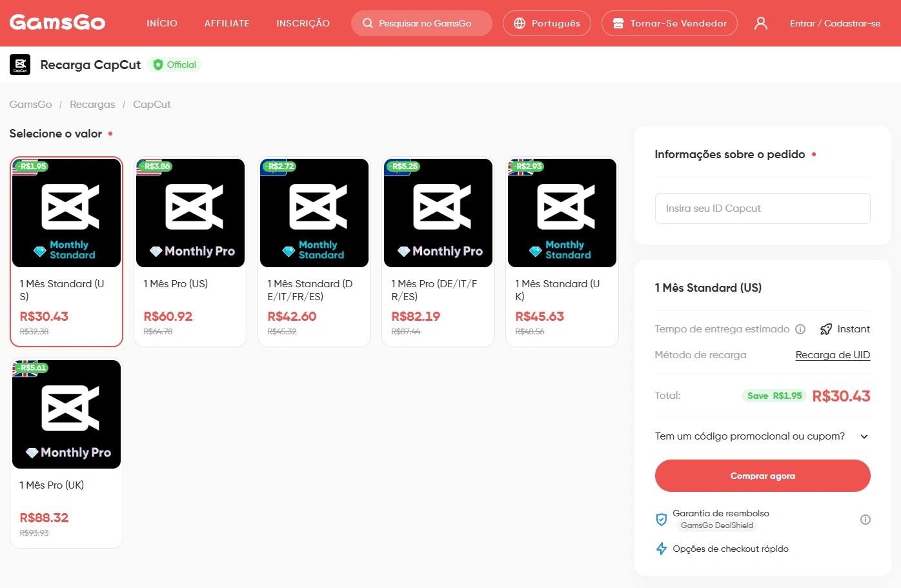Click the Tornar-Se Vendedor button
The height and width of the screenshot is (588, 901).
coord(669,23)
